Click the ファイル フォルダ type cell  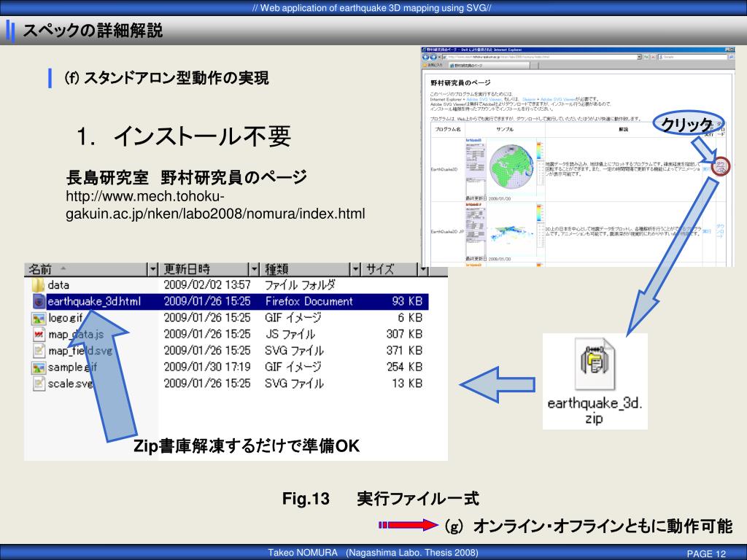pyautogui.click(x=300, y=285)
